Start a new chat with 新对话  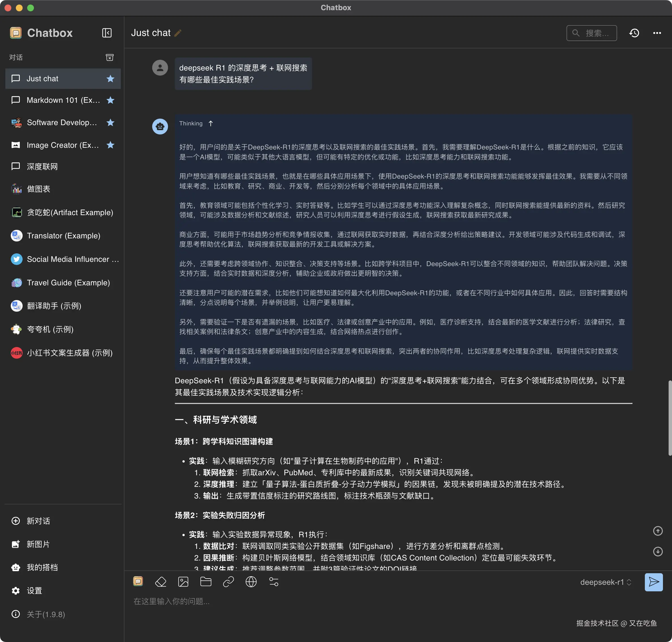coord(38,521)
